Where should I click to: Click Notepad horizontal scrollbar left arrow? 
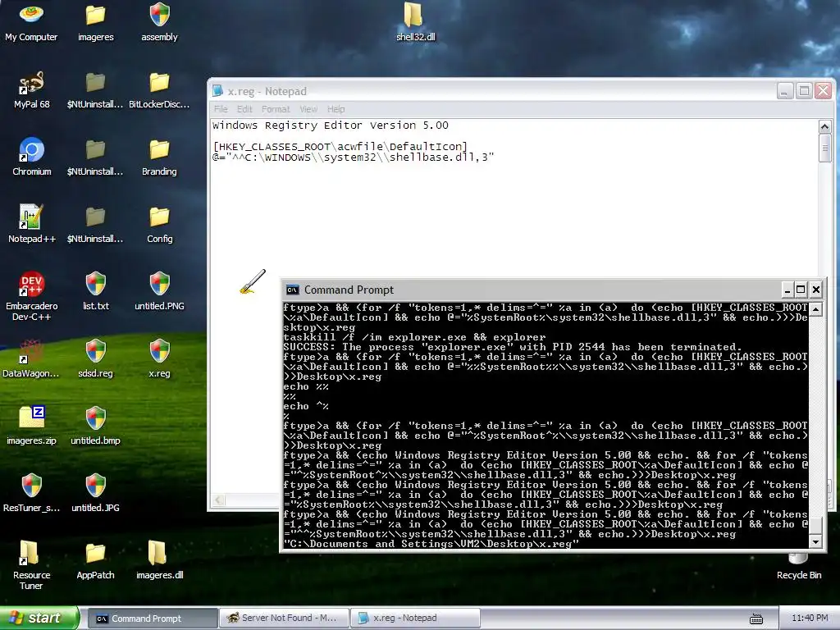tap(218, 500)
